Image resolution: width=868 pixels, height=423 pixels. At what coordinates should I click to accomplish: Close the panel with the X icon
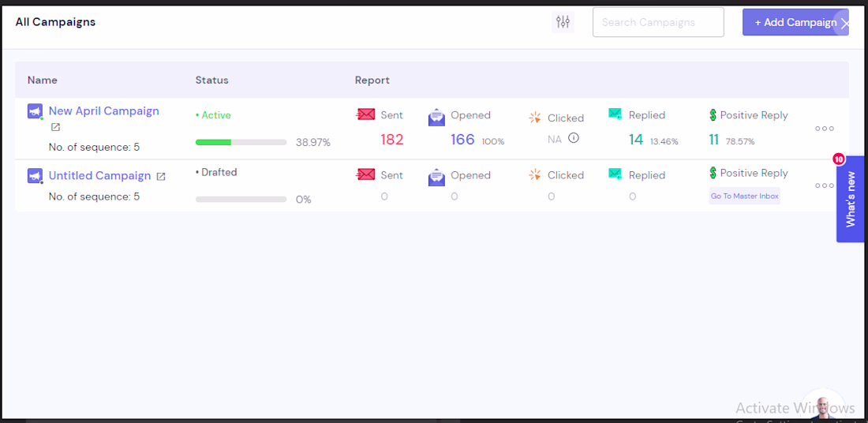click(845, 23)
